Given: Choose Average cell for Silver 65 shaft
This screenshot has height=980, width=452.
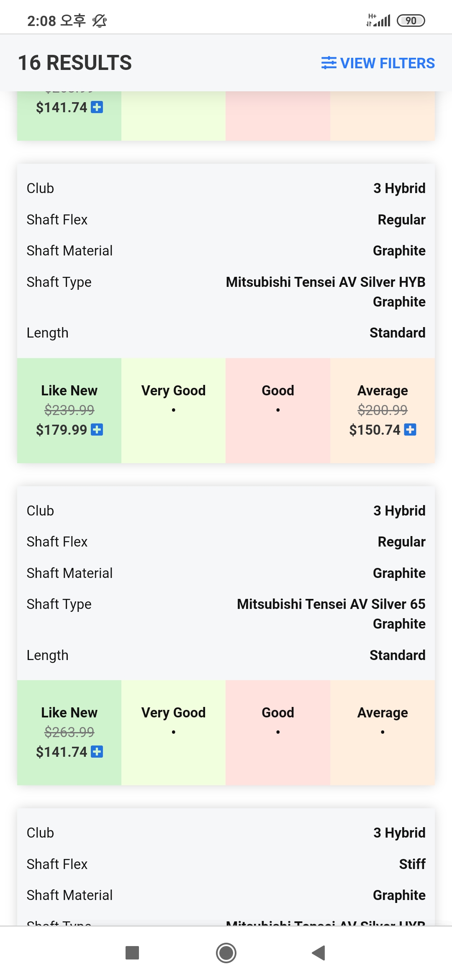Looking at the screenshot, I should 382,732.
